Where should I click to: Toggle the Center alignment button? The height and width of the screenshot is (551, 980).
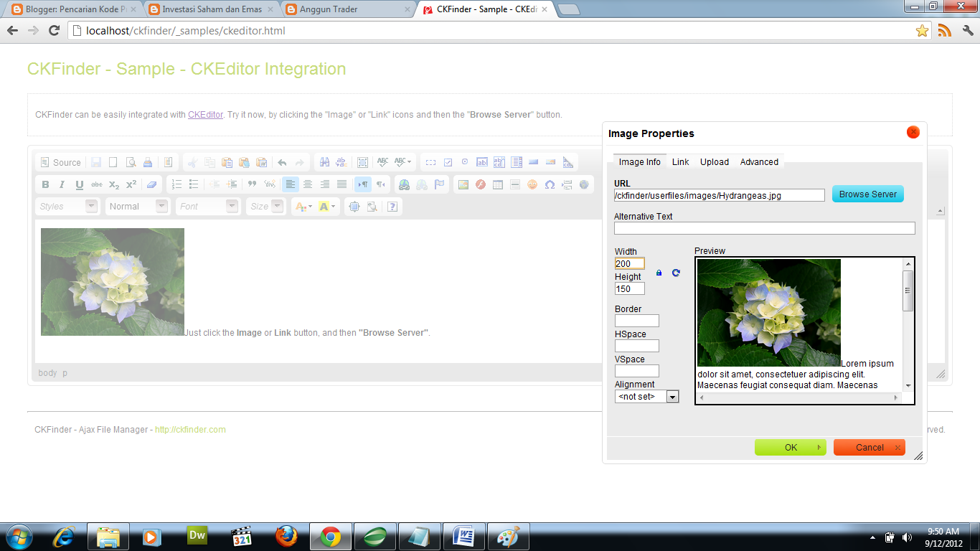coord(308,184)
